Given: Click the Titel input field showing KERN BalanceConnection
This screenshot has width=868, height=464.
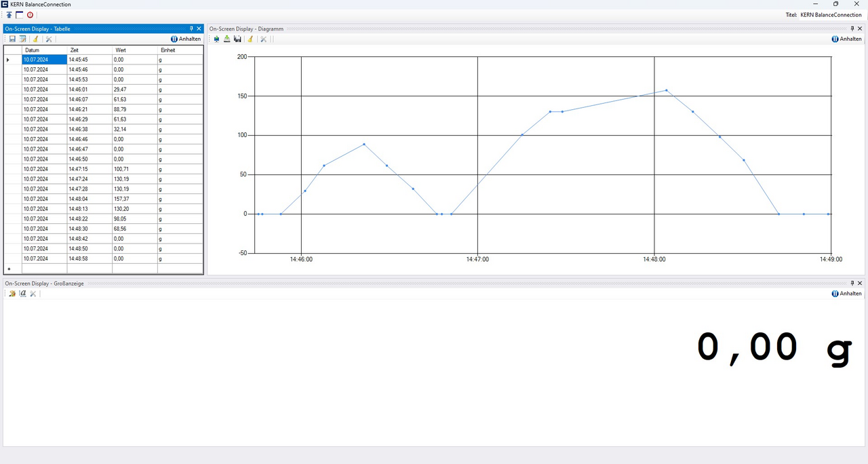Looking at the screenshot, I should pyautogui.click(x=831, y=15).
